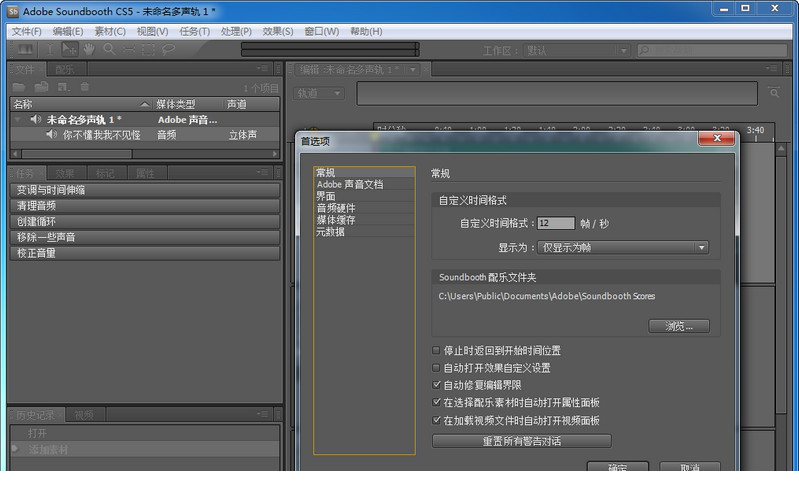Expand the 添加素材 history entry arrow
This screenshot has width=799, height=489.
15,449
